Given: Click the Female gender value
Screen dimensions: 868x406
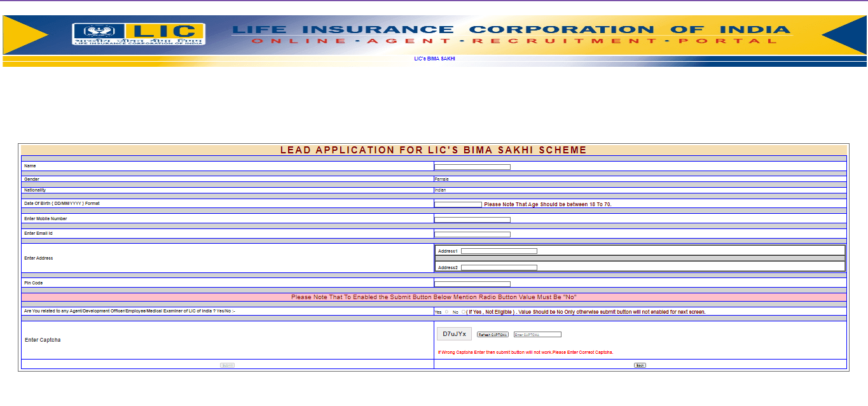Looking at the screenshot, I should pyautogui.click(x=441, y=179).
